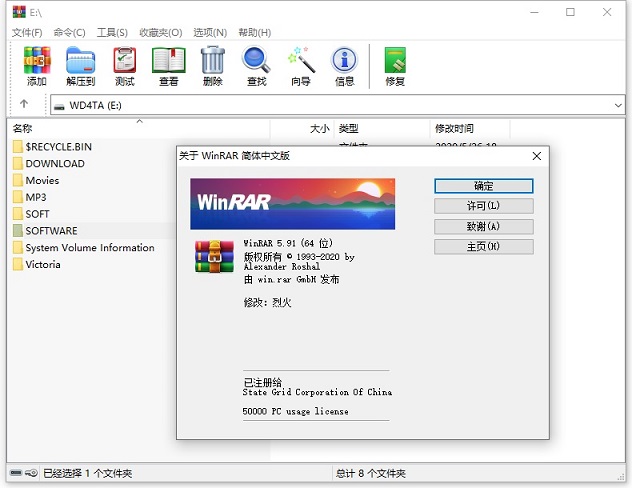This screenshot has width=632, height=488.
Task: Click the 主页(H) homepage button
Action: point(483,246)
